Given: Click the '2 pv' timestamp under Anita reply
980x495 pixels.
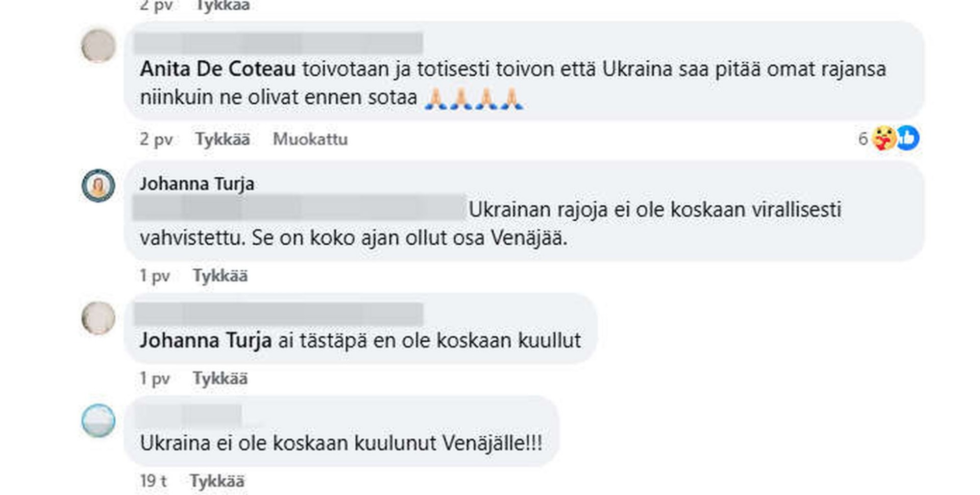Looking at the screenshot, I should pos(156,139).
